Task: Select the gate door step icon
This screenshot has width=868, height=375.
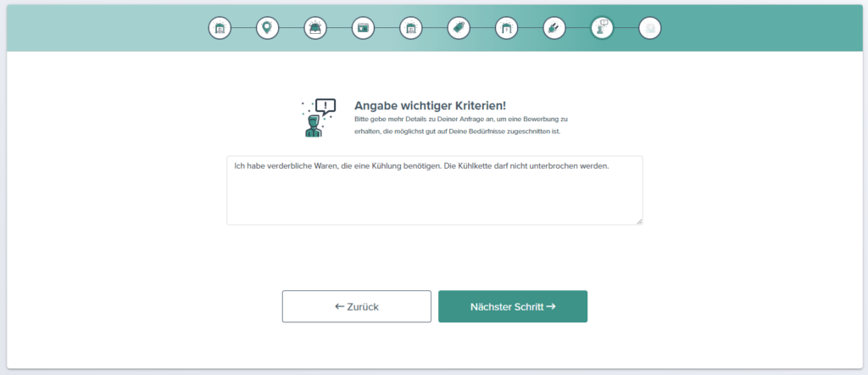Action: coord(507,28)
